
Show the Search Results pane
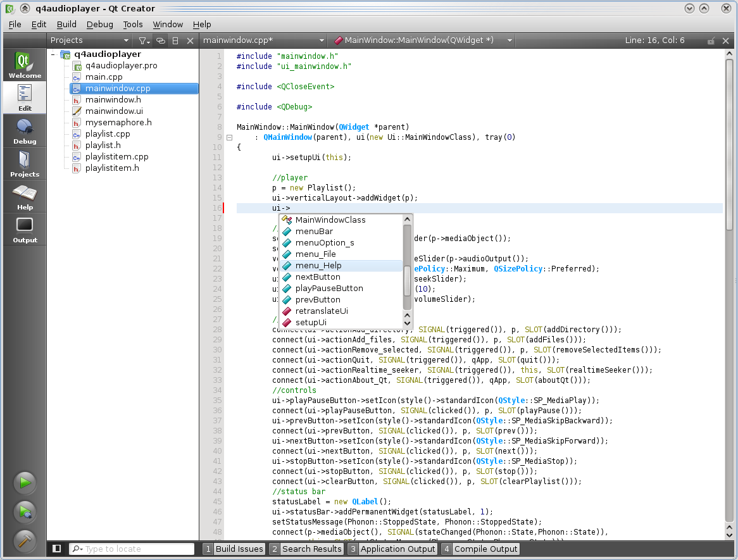306,549
